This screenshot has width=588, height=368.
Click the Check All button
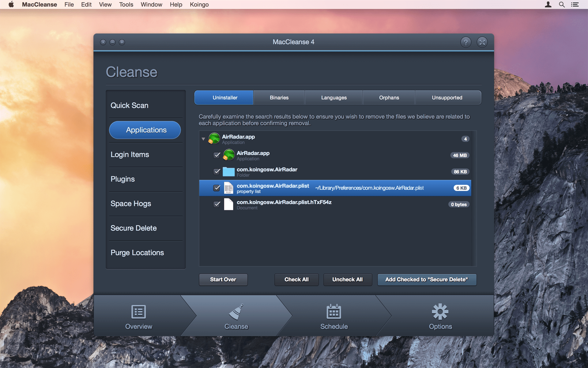pyautogui.click(x=296, y=279)
